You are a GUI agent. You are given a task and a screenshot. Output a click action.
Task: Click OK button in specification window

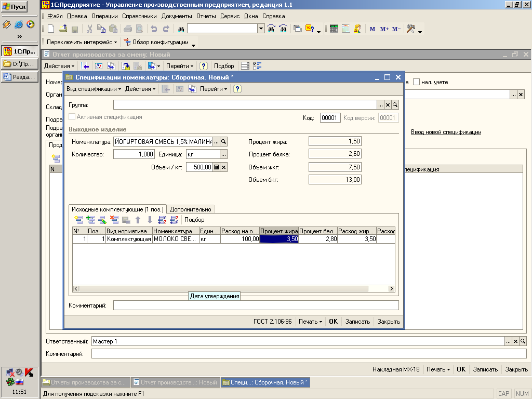pyautogui.click(x=333, y=321)
